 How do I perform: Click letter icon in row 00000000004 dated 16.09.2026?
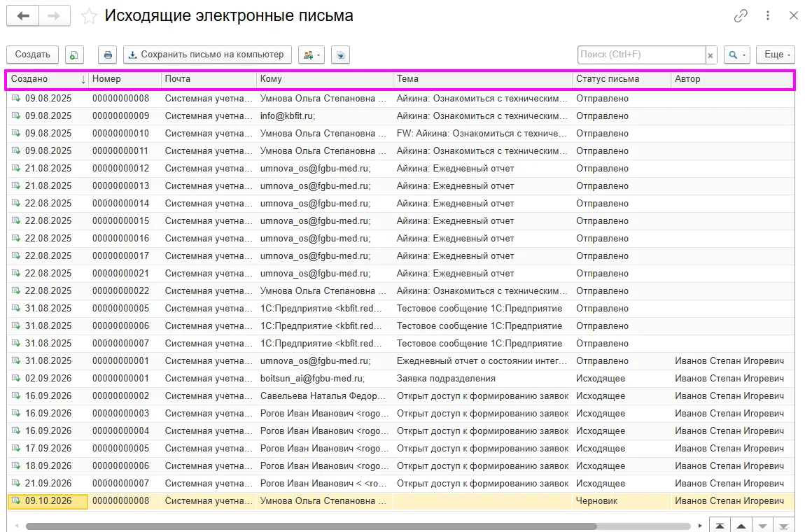16,430
